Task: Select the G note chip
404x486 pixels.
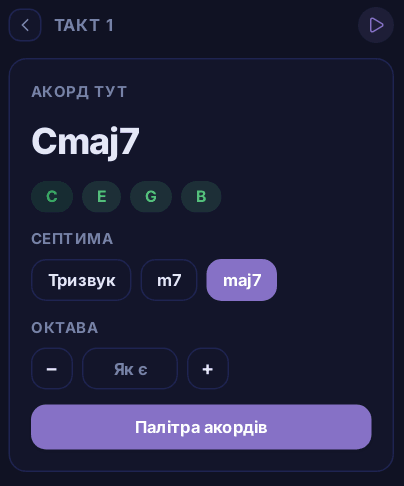Action: 151,197
